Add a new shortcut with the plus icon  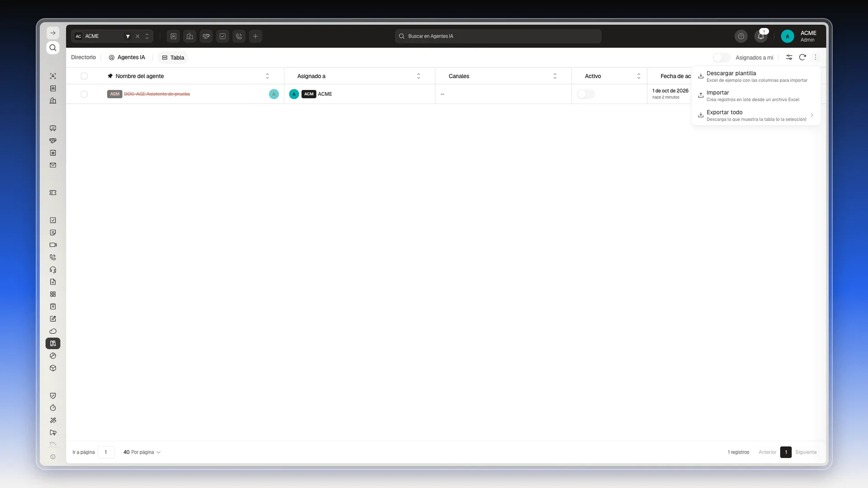coord(255,36)
